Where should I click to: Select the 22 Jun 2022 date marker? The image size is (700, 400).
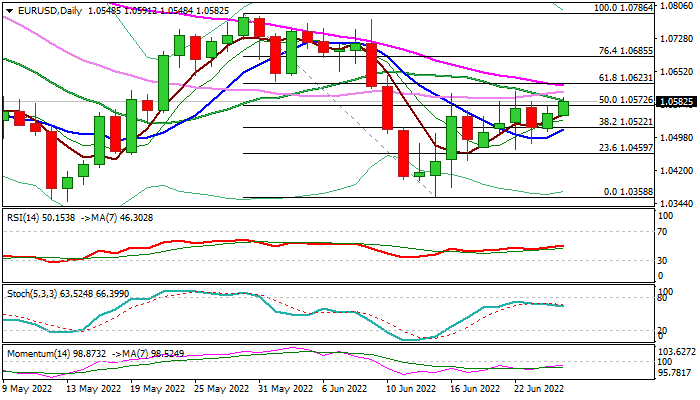click(x=542, y=389)
